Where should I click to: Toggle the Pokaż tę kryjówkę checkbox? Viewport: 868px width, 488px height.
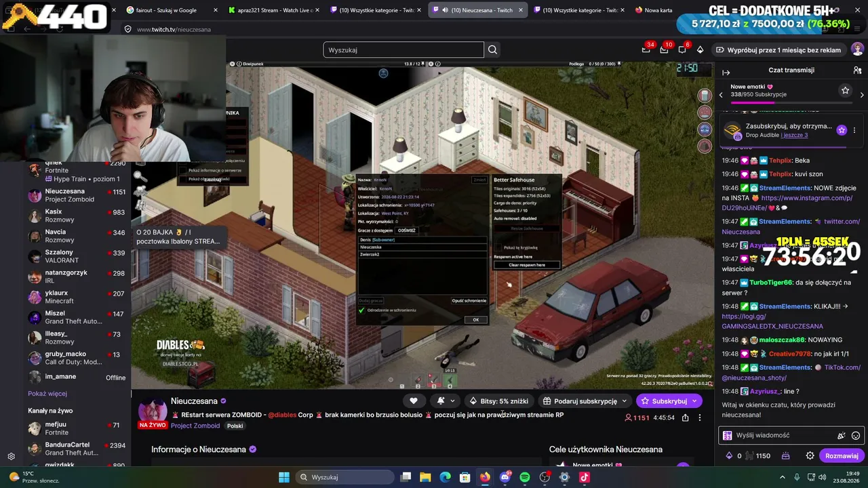coord(498,247)
